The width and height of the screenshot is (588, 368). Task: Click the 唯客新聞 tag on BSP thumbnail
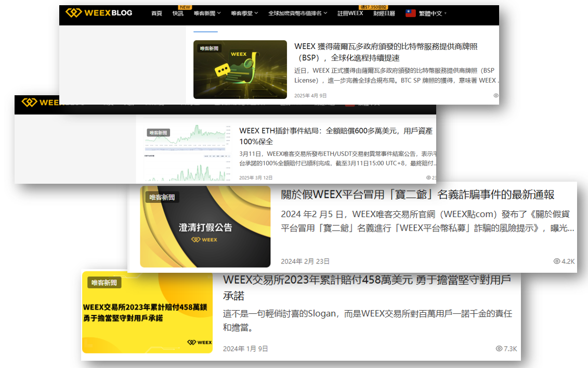click(x=209, y=48)
